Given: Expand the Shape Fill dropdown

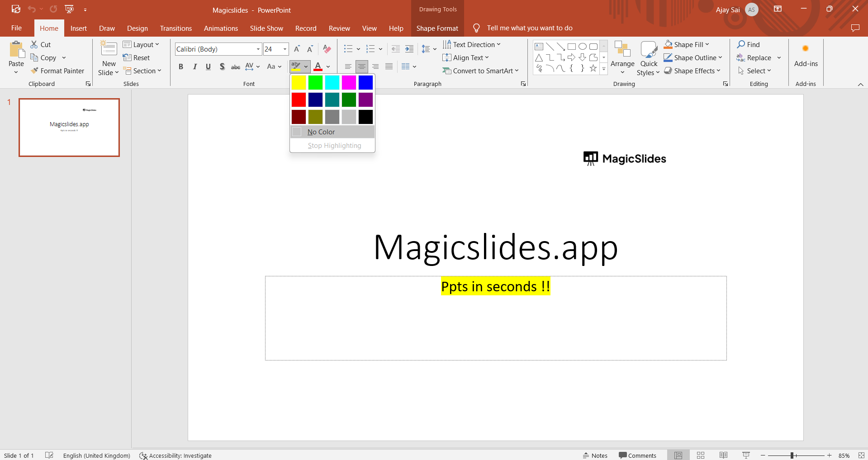Looking at the screenshot, I should 707,44.
